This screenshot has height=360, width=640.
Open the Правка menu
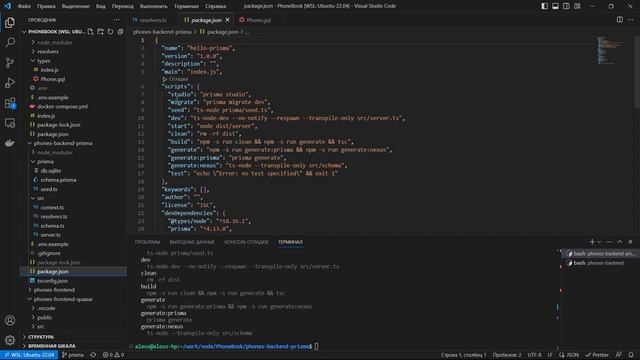[x=46, y=6]
